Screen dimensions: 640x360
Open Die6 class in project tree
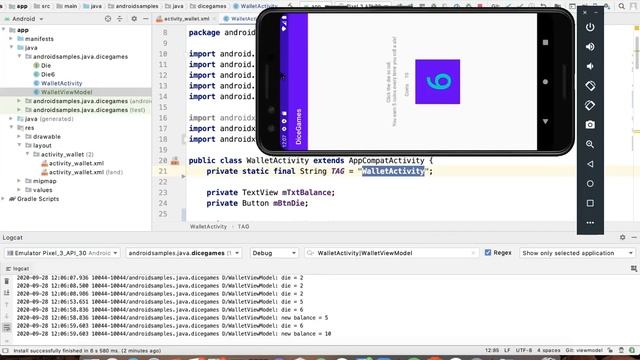[x=48, y=74]
